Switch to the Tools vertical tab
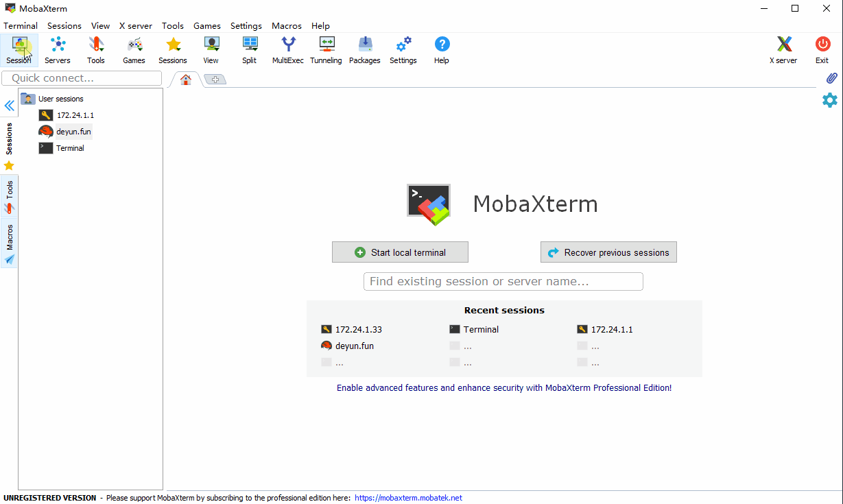843x504 pixels. pyautogui.click(x=9, y=196)
